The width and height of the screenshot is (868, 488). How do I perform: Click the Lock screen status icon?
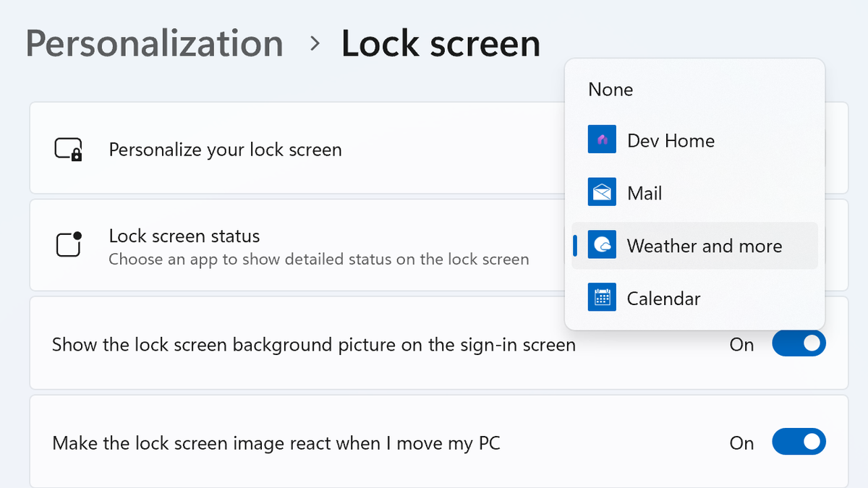click(69, 245)
